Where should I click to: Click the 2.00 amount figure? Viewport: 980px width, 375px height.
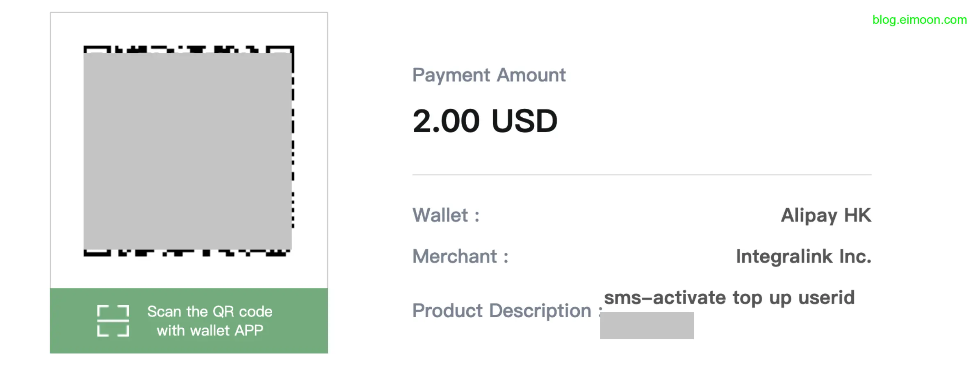point(446,121)
